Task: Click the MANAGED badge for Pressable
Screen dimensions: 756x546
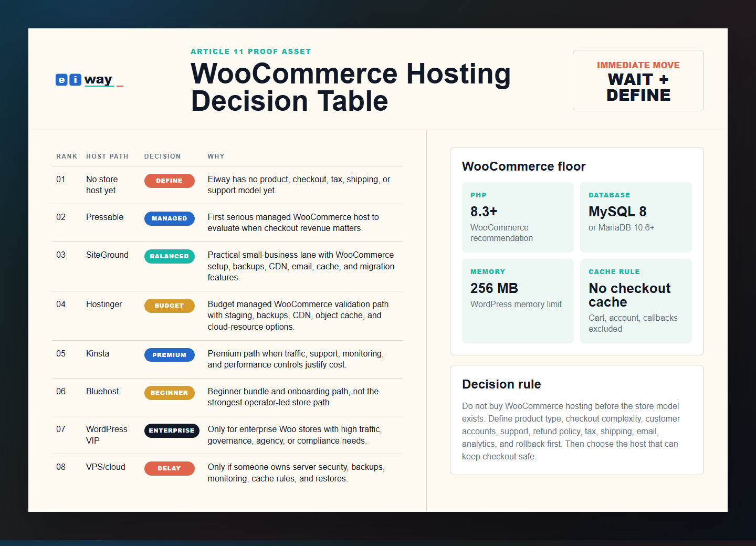Action: (x=169, y=218)
